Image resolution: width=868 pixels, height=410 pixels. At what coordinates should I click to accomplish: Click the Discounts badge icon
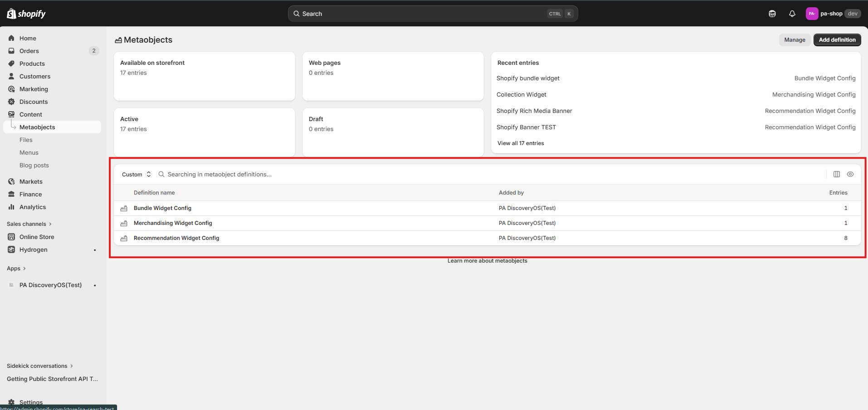tap(11, 102)
